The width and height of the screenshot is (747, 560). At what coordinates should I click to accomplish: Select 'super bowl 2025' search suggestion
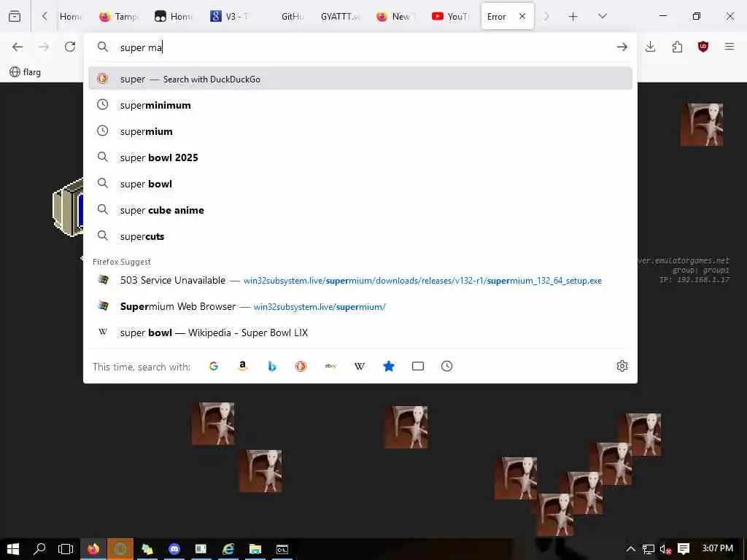point(360,157)
